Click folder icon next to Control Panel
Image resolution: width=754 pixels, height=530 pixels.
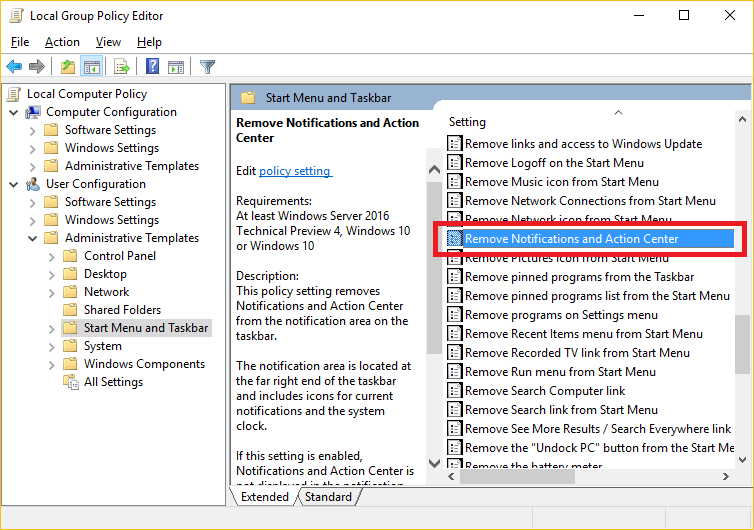pyautogui.click(x=70, y=255)
